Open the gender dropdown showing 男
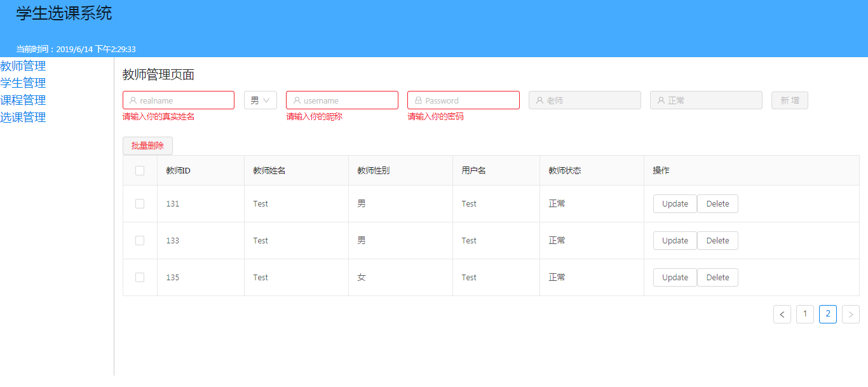The image size is (868, 387). (x=261, y=100)
